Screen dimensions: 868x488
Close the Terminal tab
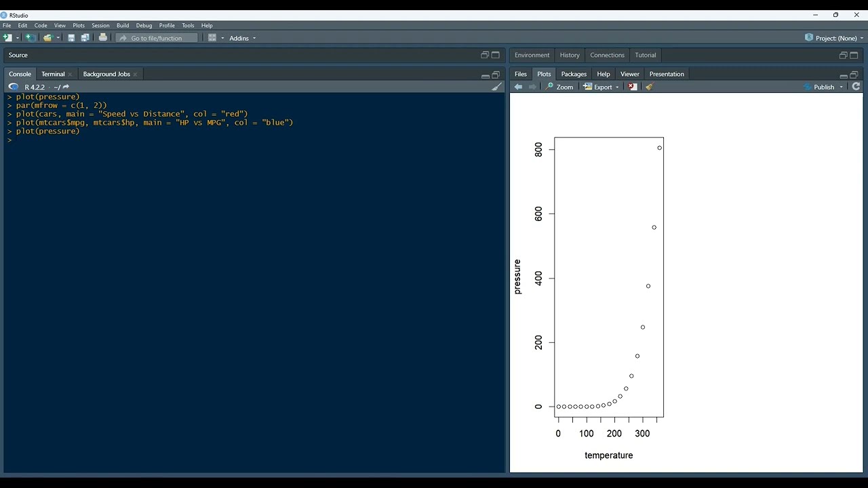[70, 75]
